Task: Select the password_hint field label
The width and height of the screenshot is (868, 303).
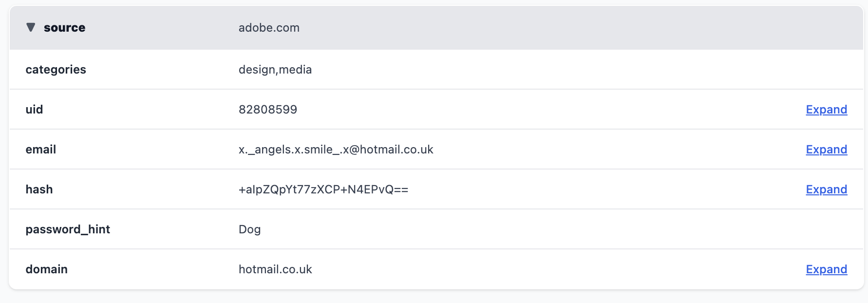Action: (x=68, y=229)
